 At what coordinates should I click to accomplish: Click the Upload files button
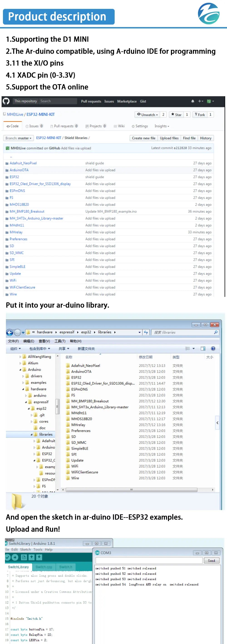169,138
